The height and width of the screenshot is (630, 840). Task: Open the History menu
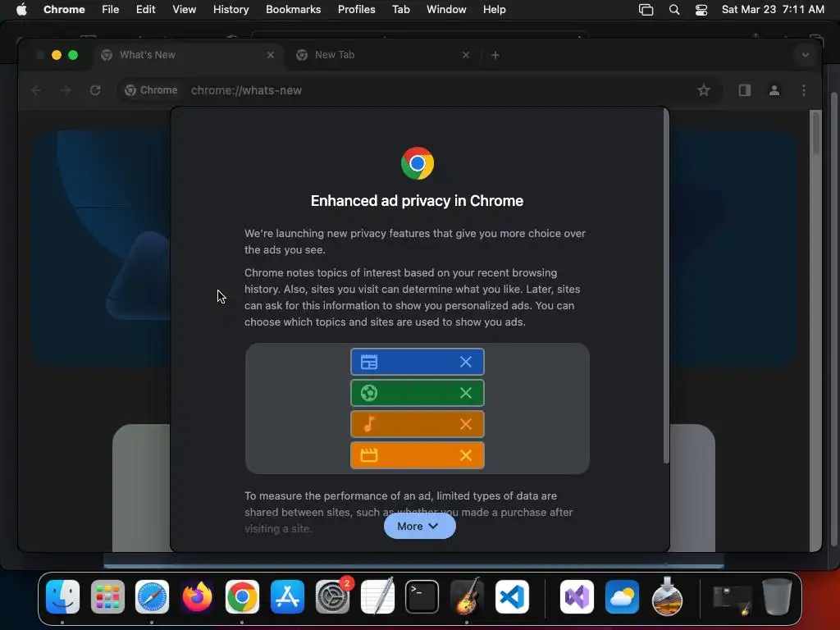[231, 9]
